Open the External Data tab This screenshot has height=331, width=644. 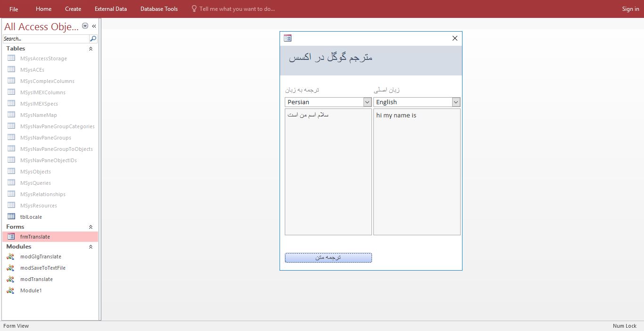click(x=111, y=9)
